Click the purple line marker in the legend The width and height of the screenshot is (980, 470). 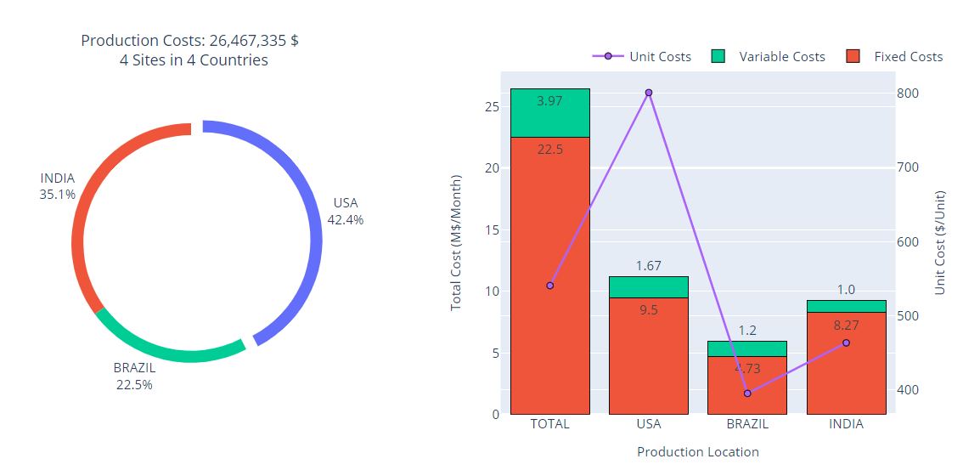(607, 57)
